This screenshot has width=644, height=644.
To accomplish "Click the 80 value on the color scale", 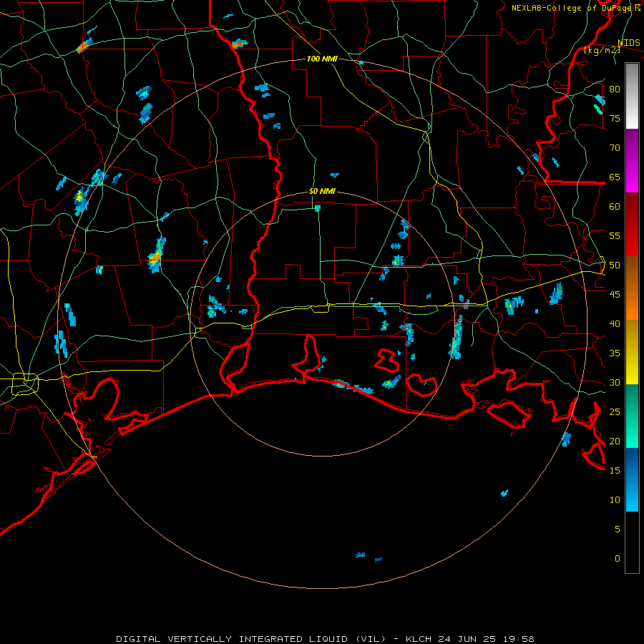I will pos(615,89).
